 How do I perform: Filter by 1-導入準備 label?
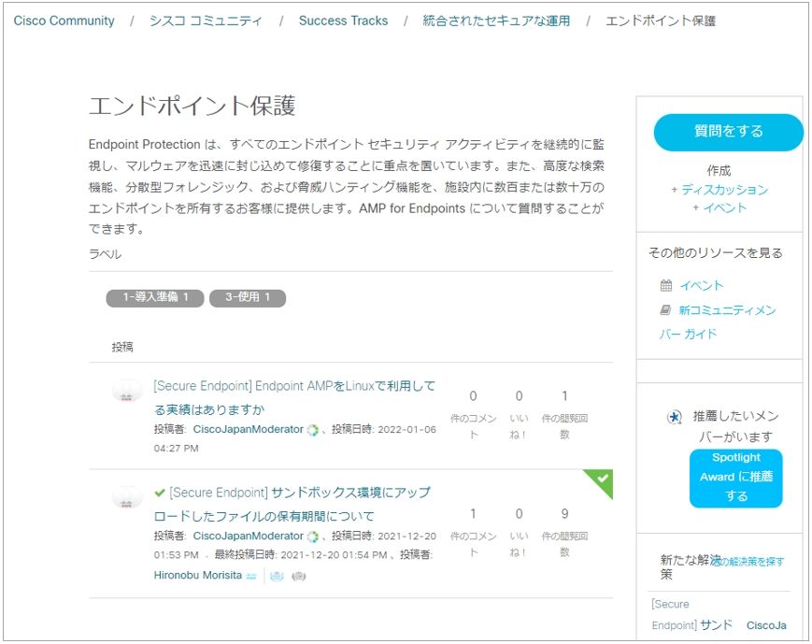coord(155,297)
